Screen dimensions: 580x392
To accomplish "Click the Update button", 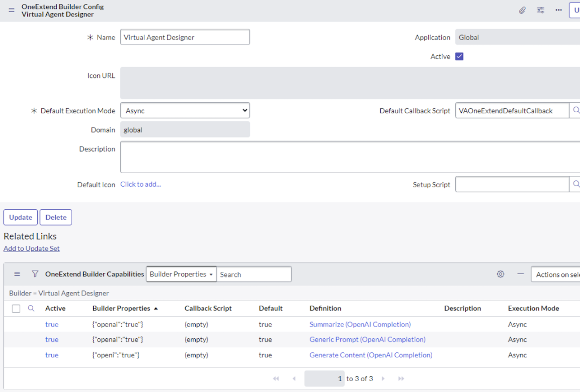I will click(21, 217).
